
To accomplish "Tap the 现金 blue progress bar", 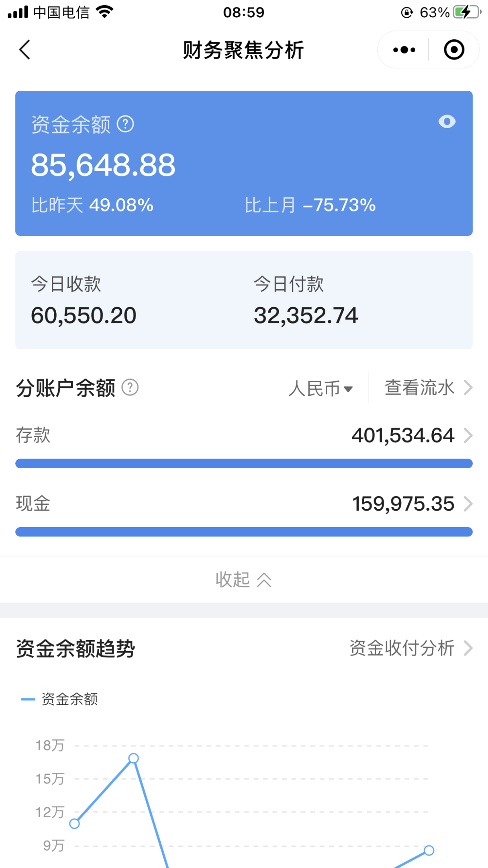I will pyautogui.click(x=244, y=532).
